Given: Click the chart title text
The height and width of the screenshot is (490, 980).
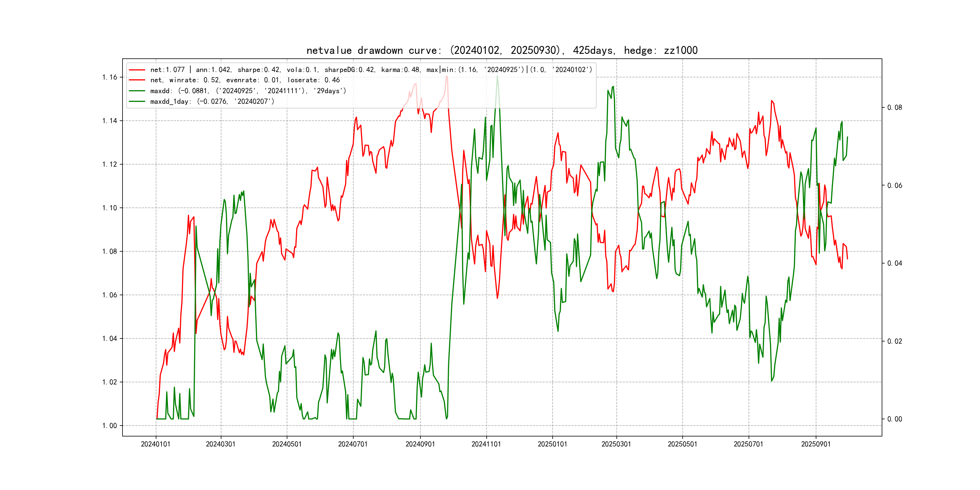Looking at the screenshot, I should 502,50.
